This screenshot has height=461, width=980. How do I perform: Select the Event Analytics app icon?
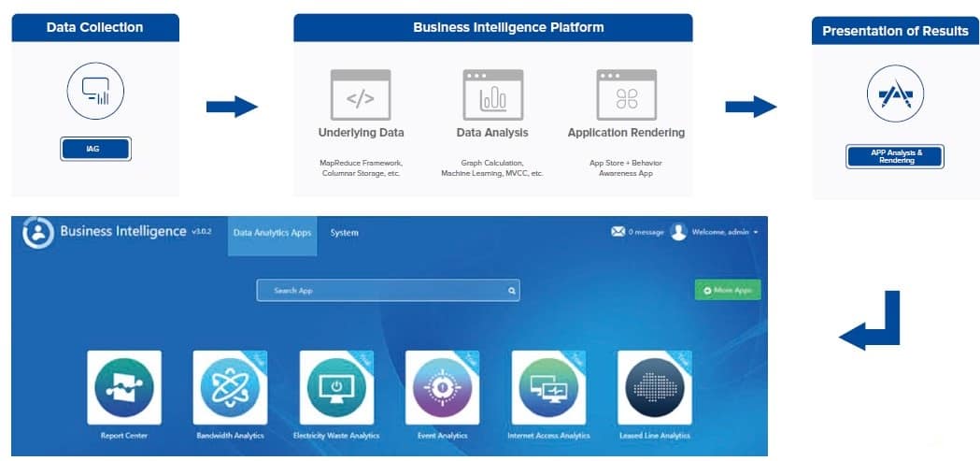coord(442,388)
